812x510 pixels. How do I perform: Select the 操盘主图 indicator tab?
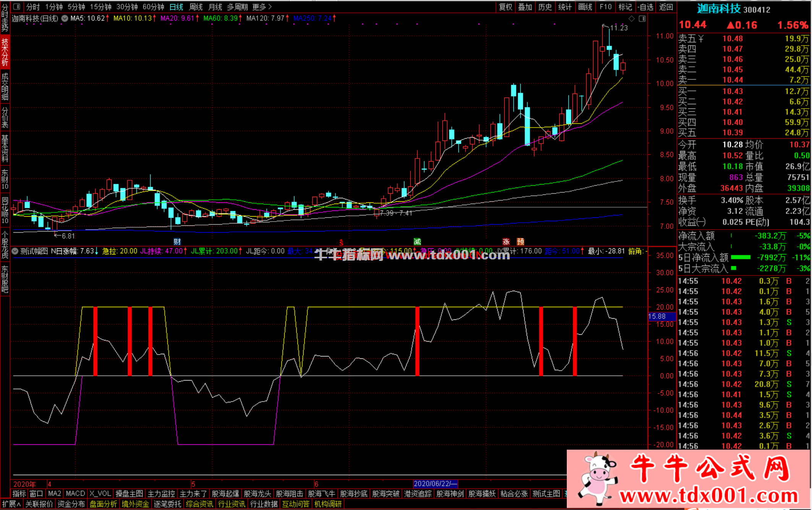click(129, 494)
